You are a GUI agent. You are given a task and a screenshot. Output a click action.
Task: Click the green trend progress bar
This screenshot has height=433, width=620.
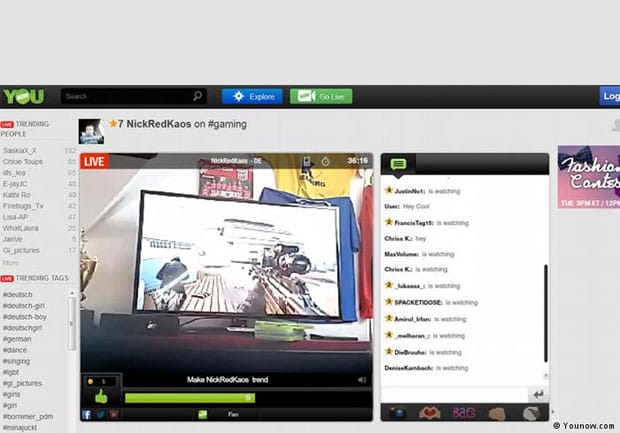[190, 398]
